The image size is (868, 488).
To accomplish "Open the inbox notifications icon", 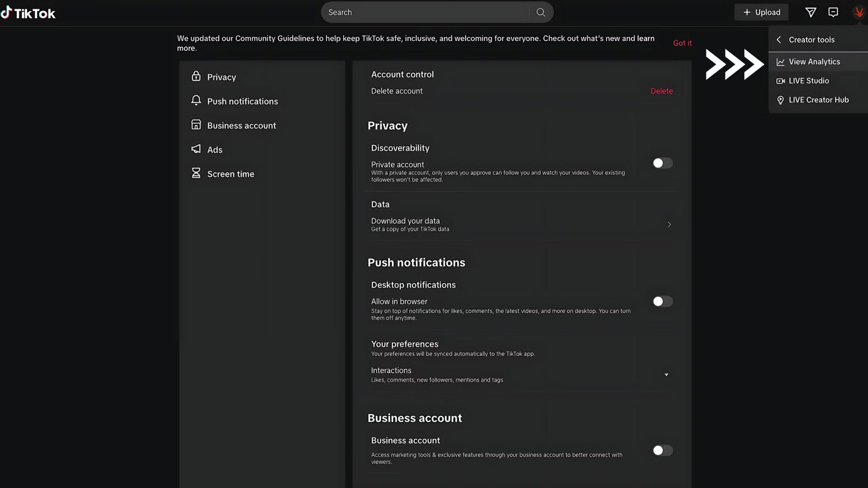I will (833, 12).
